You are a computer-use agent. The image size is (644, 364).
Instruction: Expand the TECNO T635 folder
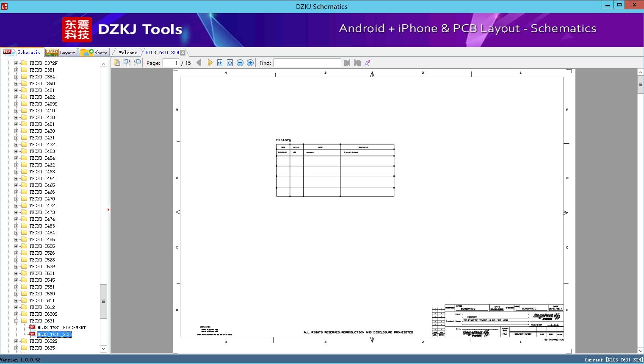pyautogui.click(x=16, y=348)
